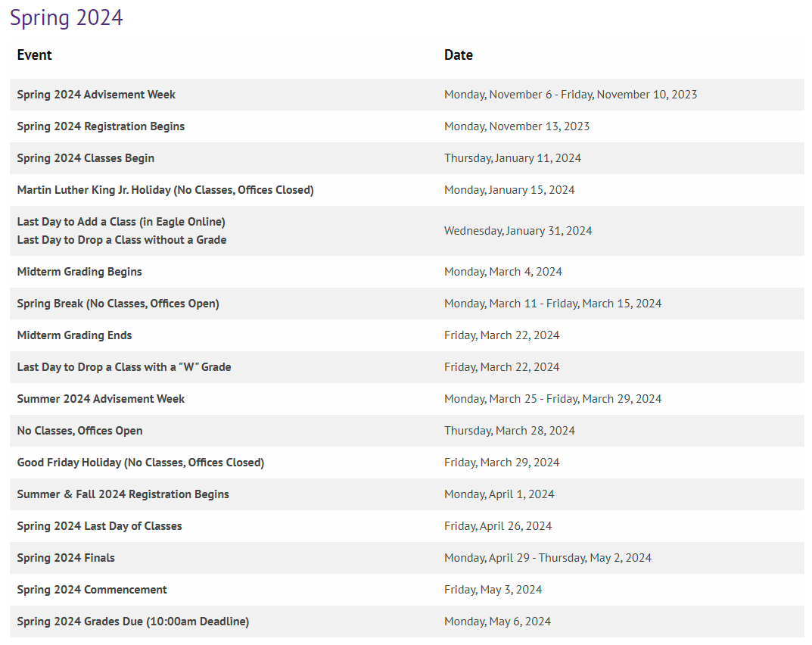Screen dimensions: 812x645
Task: Click the Spring Break event name
Action: click(x=118, y=304)
